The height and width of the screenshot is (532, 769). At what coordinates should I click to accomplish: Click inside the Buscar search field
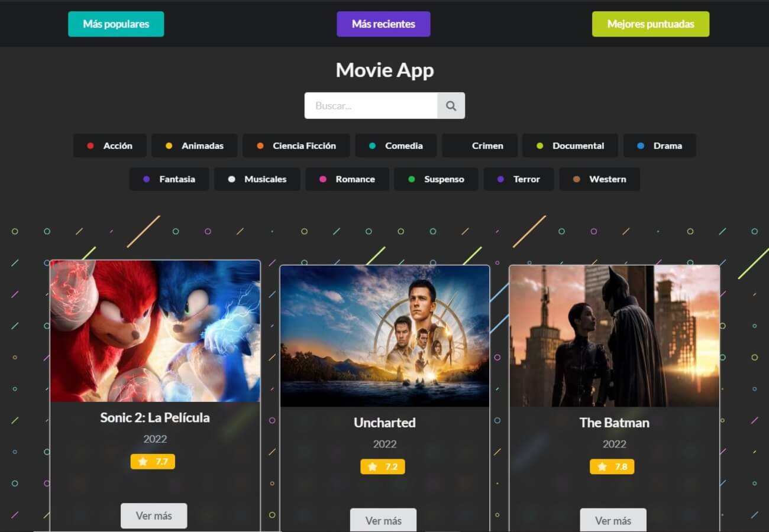pos(370,105)
